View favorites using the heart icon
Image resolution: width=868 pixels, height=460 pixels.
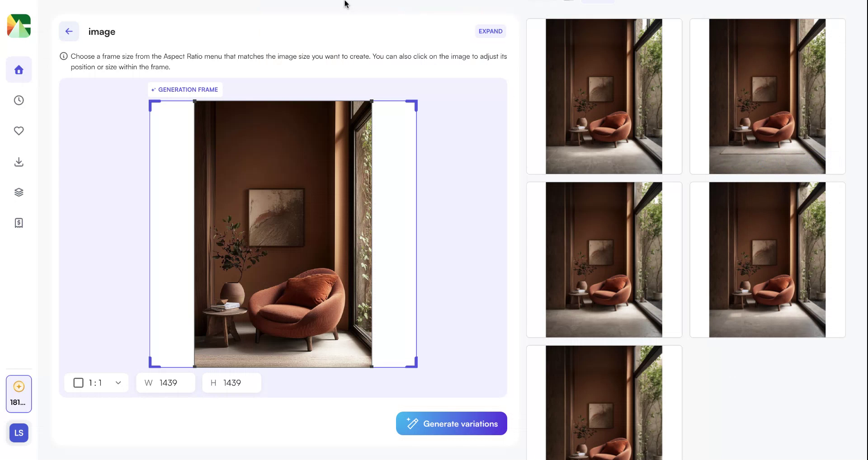coord(19,131)
